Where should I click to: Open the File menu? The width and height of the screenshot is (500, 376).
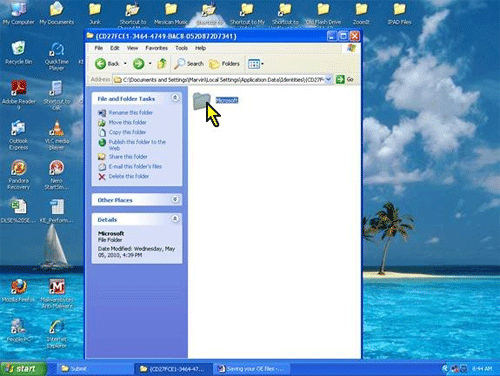pos(99,48)
